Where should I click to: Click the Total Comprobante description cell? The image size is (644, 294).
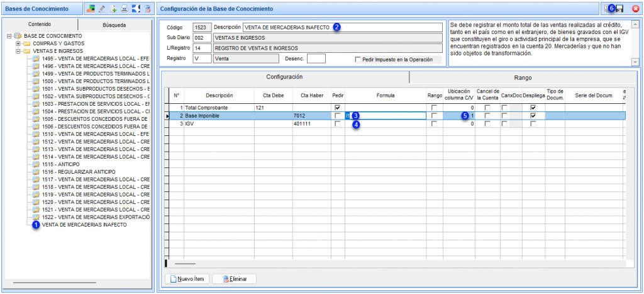coord(219,107)
